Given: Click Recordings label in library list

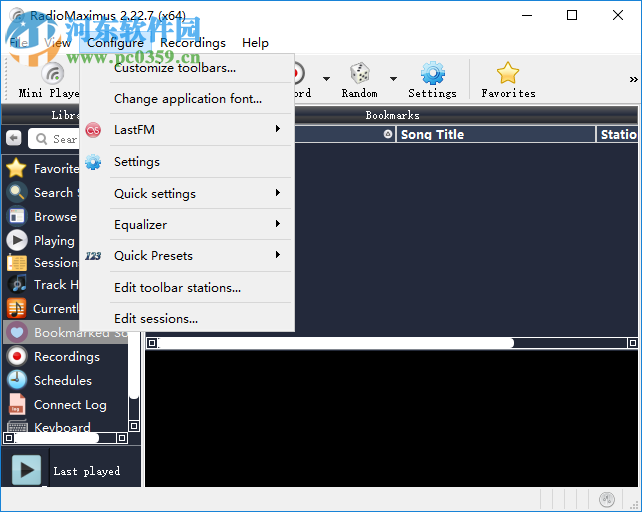Looking at the screenshot, I should pyautogui.click(x=67, y=356).
